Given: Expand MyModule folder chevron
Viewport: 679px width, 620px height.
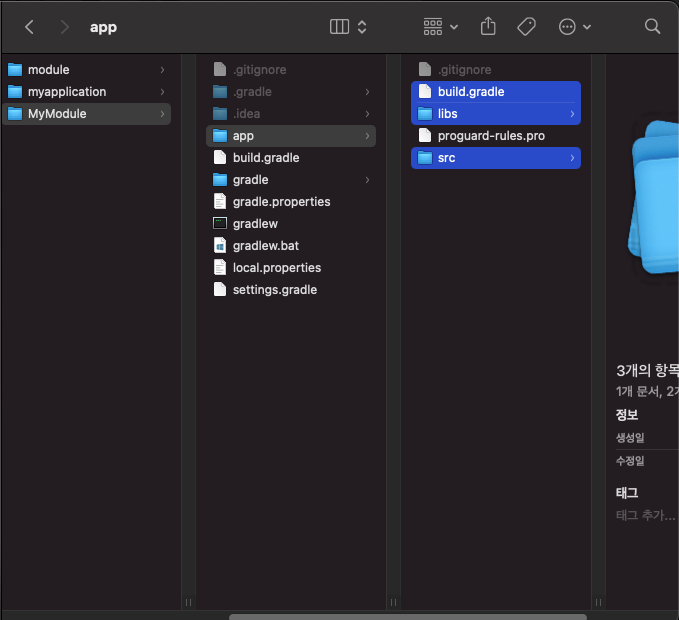Looking at the screenshot, I should coord(162,114).
